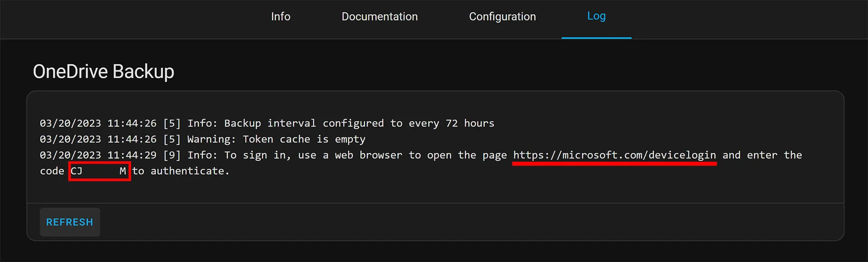The width and height of the screenshot is (868, 262).
Task: Select the Log tab
Action: pos(596,16)
